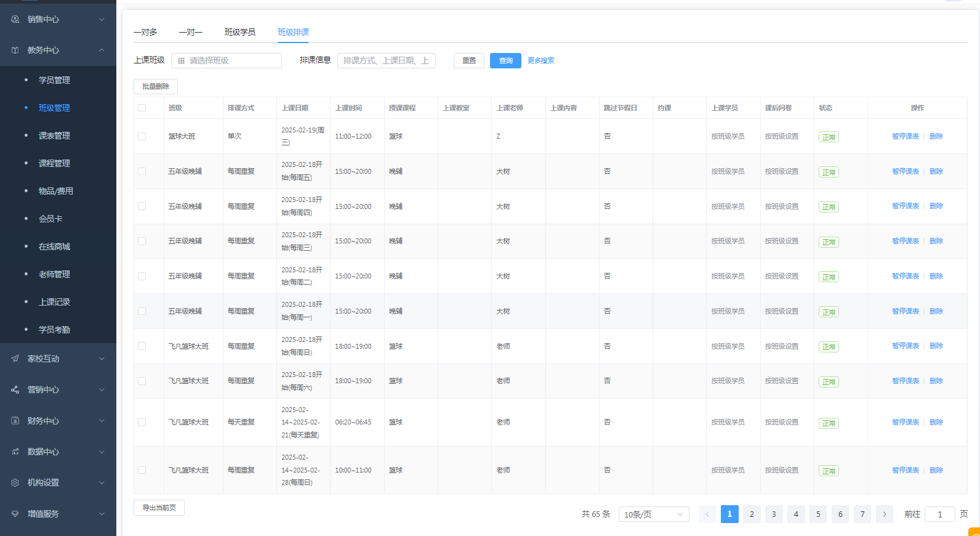The image size is (980, 536).
Task: Check the 五年级晚辅 每周一 row checkbox
Action: [142, 311]
